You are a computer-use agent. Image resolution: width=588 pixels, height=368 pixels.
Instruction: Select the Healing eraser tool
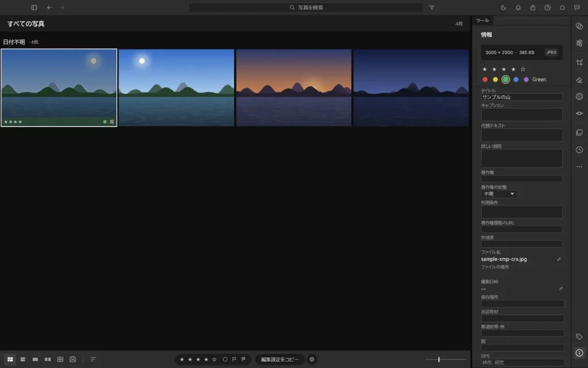coord(579,80)
